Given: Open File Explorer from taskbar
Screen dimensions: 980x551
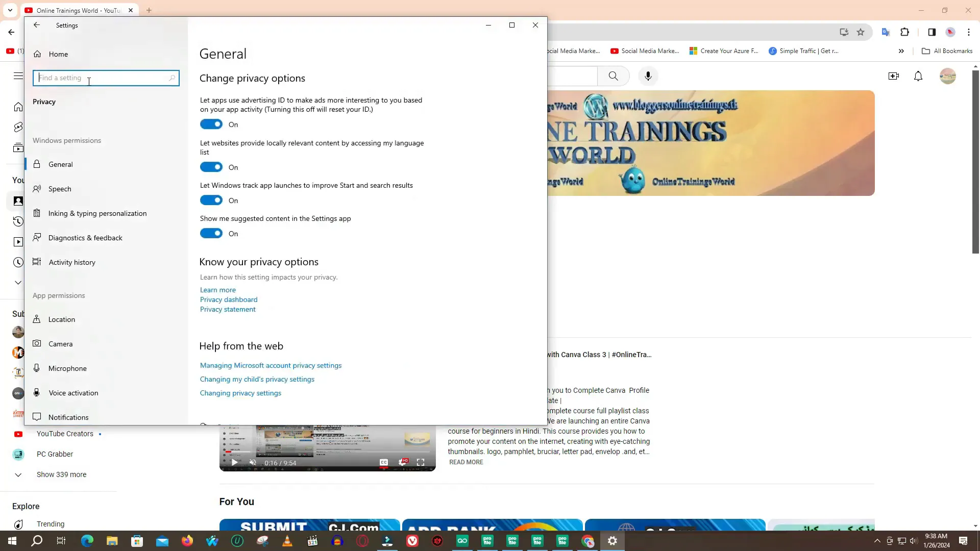Looking at the screenshot, I should (x=112, y=541).
